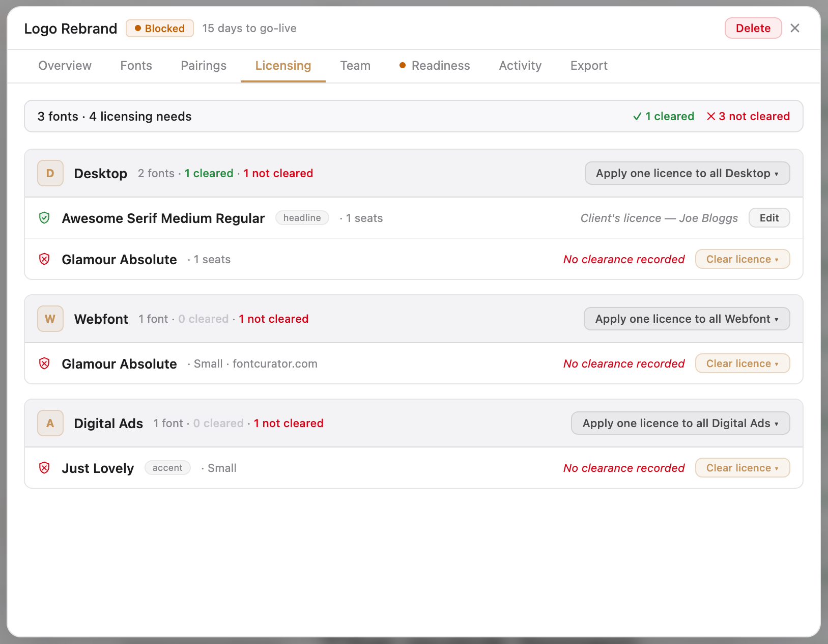Click '0 cleared' in Webfont header
This screenshot has width=828, height=644.
(203, 319)
